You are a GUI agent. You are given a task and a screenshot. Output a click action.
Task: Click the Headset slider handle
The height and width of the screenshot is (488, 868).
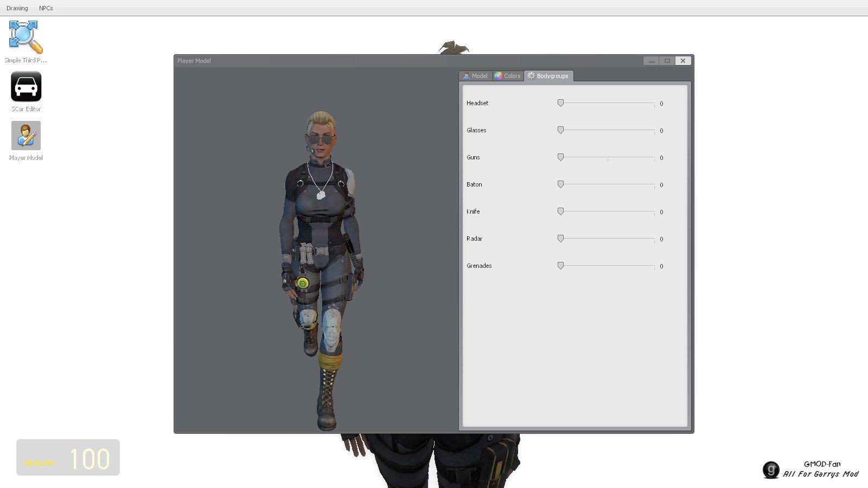click(560, 103)
